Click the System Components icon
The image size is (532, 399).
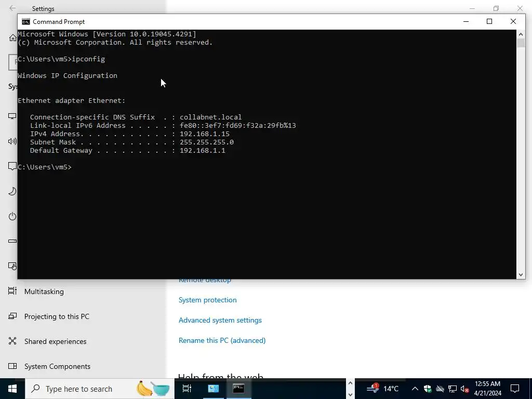[12, 366]
